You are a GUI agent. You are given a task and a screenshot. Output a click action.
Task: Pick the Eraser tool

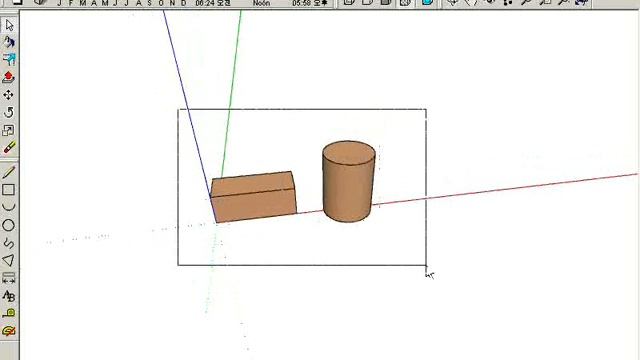pyautogui.click(x=9, y=148)
